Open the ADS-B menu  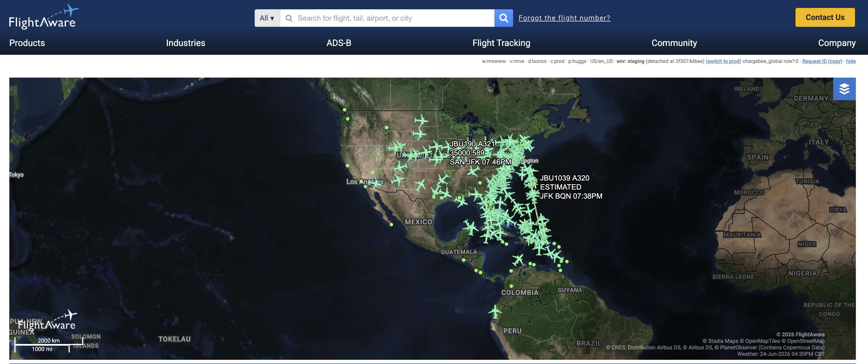pyautogui.click(x=339, y=43)
